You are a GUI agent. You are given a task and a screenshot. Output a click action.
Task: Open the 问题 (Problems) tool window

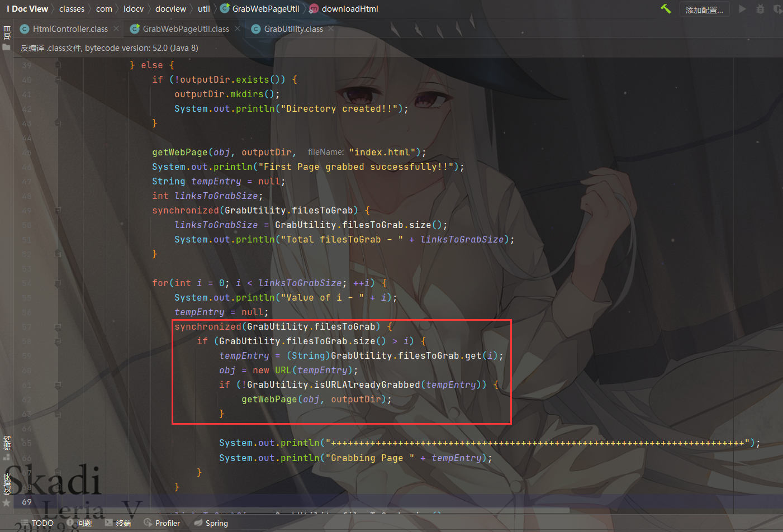79,523
